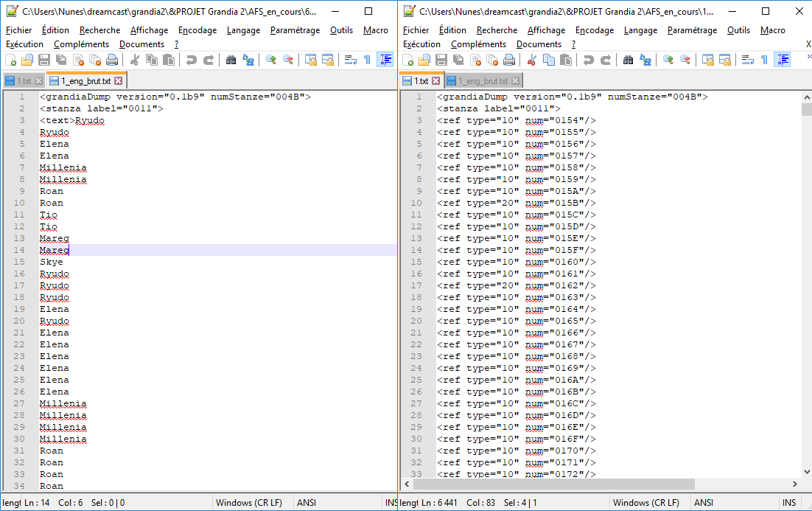Image resolution: width=812 pixels, height=511 pixels.
Task: Close 1_eng_brut.txt tab in left window
Action: tap(119, 81)
